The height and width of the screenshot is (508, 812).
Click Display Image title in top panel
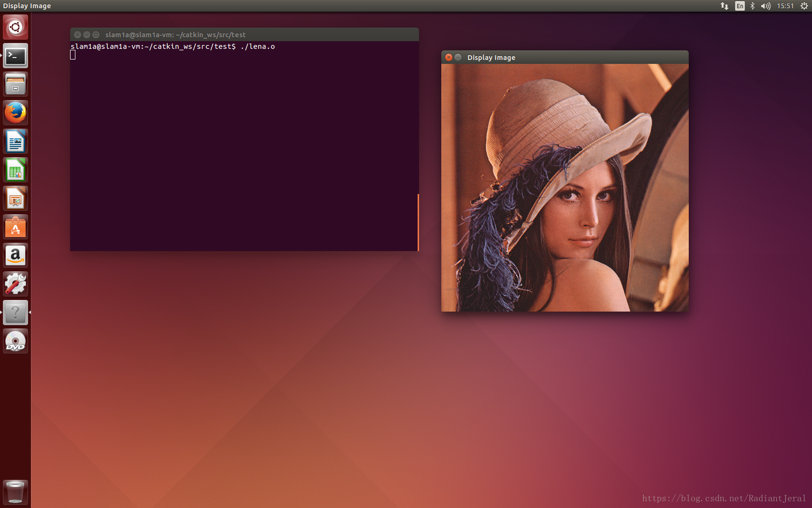tap(27, 6)
